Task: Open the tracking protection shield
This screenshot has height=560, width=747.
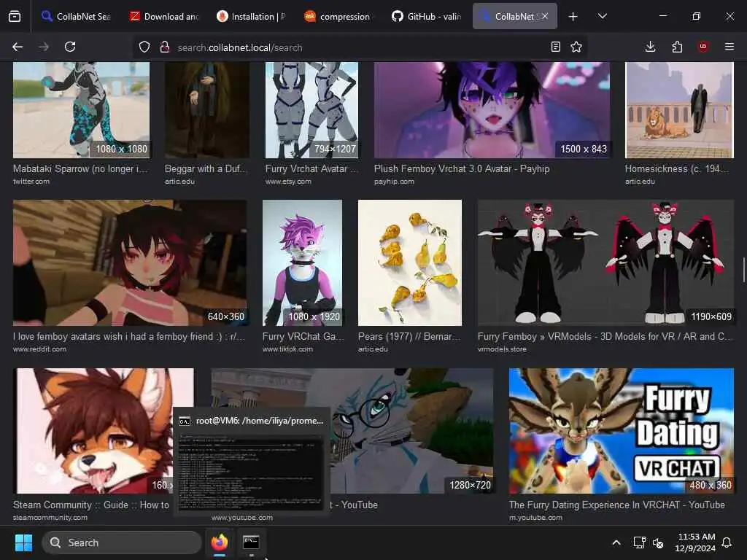Action: pyautogui.click(x=144, y=47)
